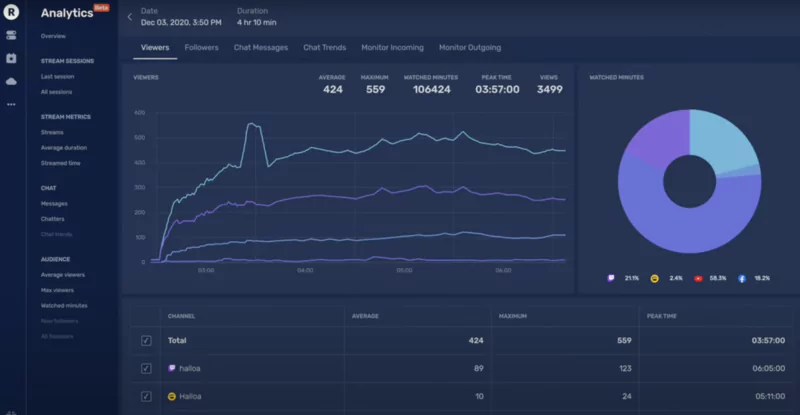This screenshot has width=800, height=415.
Task: Switch to the Followers tab
Action: 202,47
